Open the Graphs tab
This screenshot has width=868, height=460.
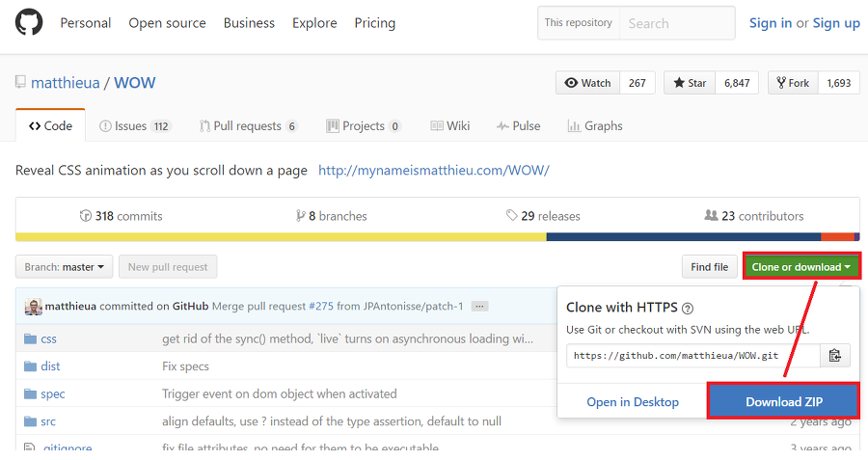595,125
